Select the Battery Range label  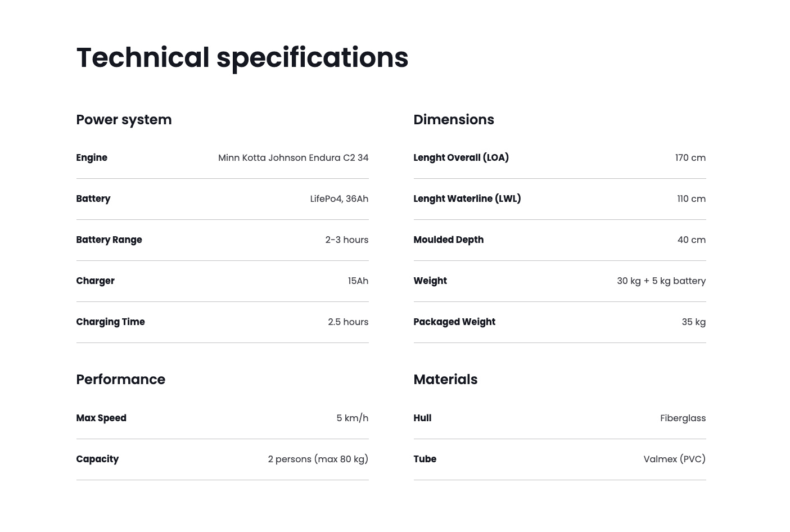[x=109, y=240]
